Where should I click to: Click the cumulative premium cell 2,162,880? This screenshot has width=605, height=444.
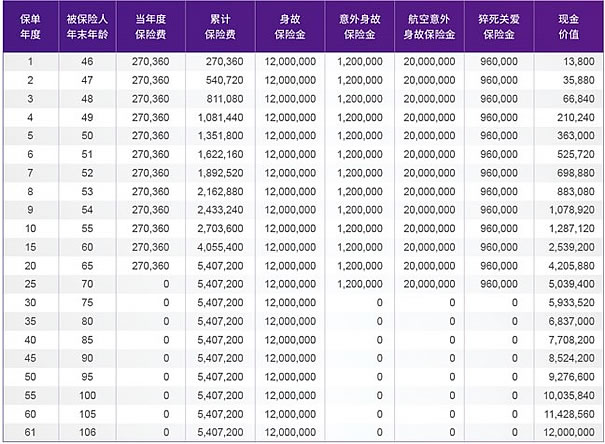coord(219,191)
